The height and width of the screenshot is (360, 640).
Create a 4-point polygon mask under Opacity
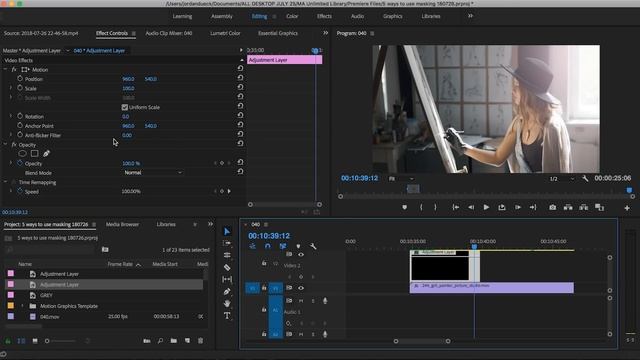(35, 153)
